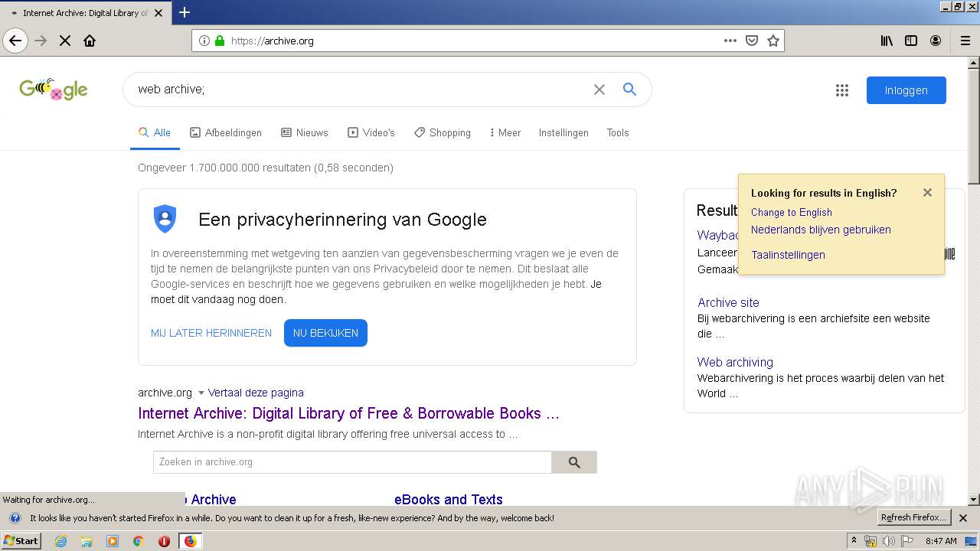Open the Google apps grid
The height and width of the screenshot is (551, 980).
(842, 90)
